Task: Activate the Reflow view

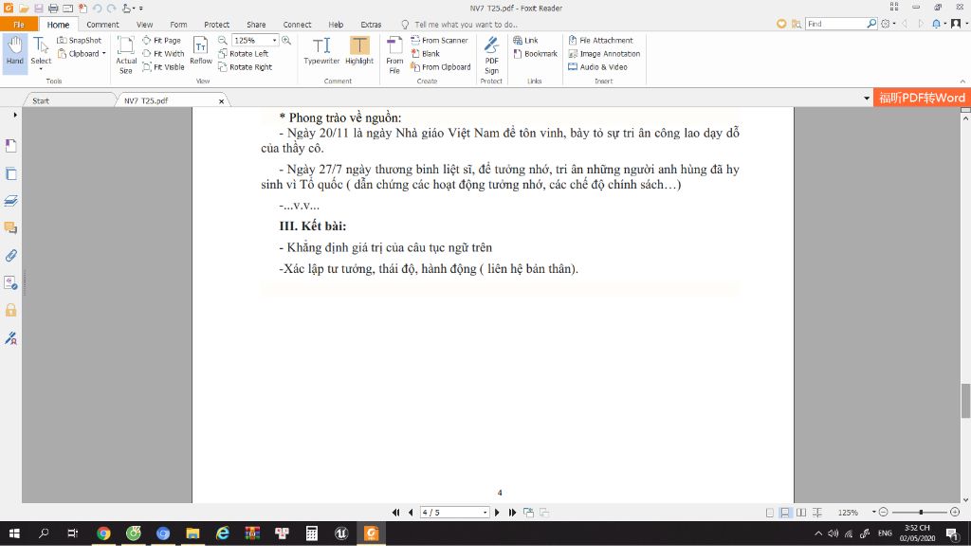Action: pos(201,51)
